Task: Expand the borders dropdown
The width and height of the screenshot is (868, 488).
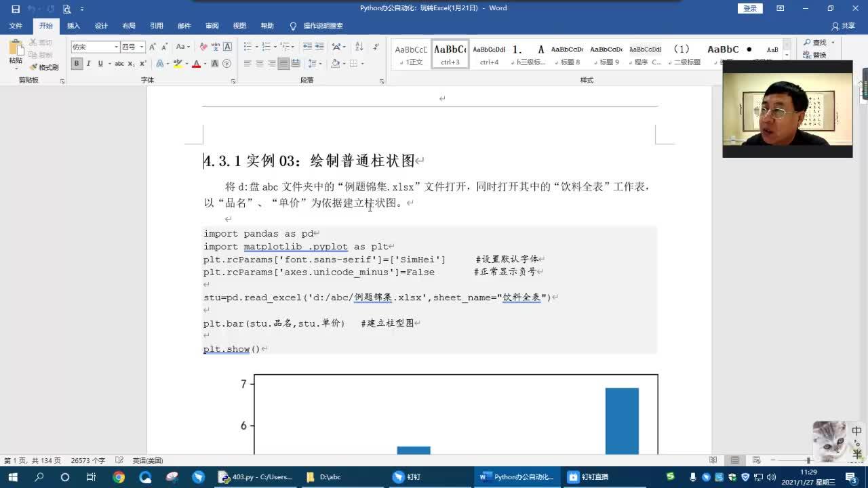Action: tap(363, 64)
